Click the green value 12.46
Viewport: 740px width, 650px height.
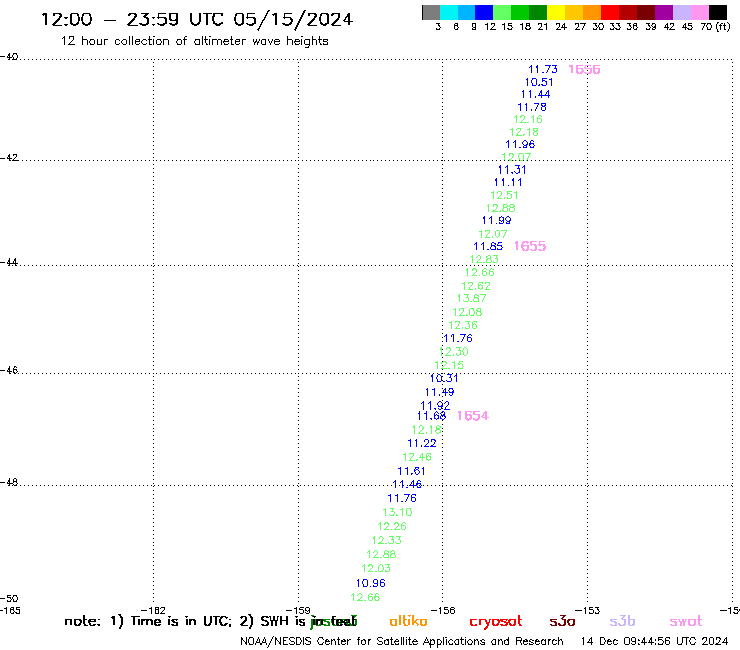[417, 457]
